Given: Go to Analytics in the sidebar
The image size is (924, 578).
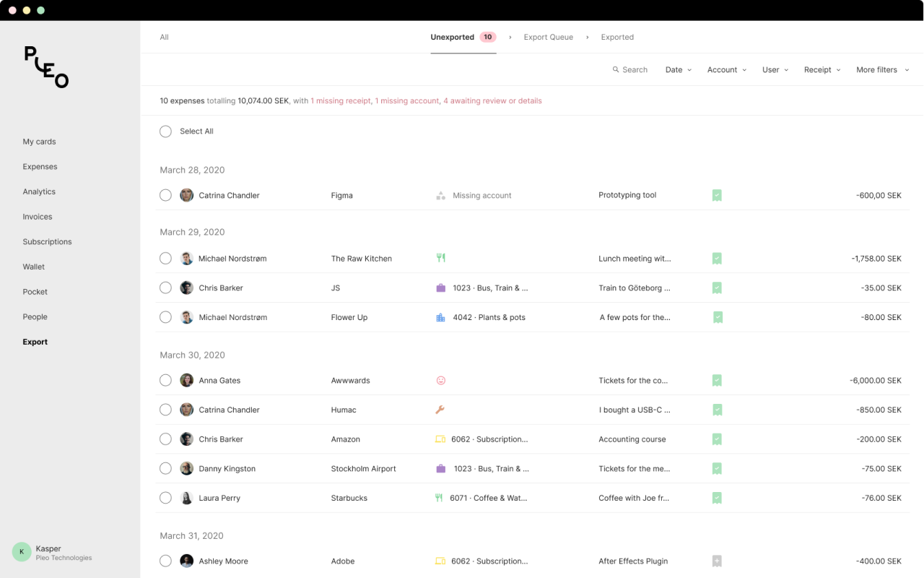Looking at the screenshot, I should pyautogui.click(x=39, y=191).
